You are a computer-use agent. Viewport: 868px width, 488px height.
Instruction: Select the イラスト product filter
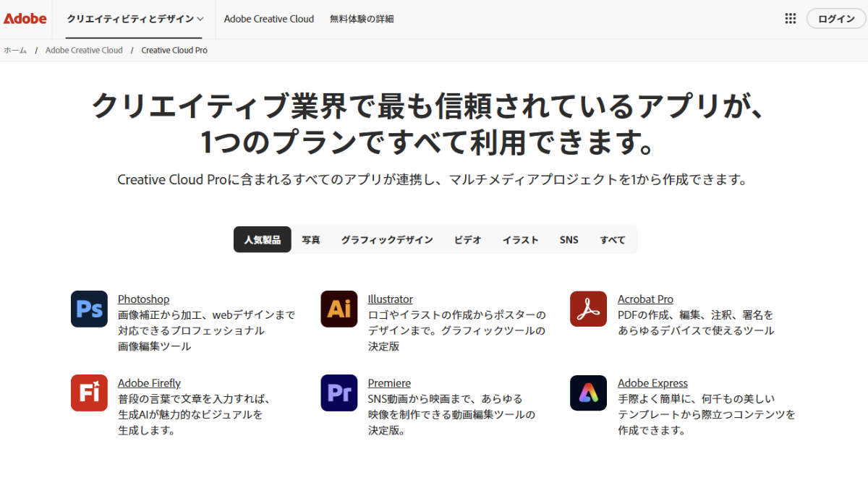click(520, 239)
